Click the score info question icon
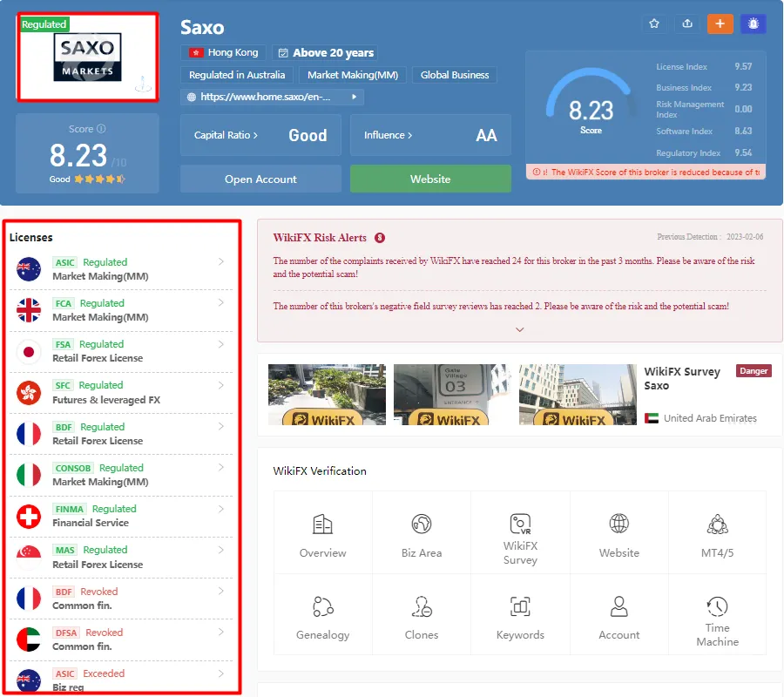The width and height of the screenshot is (784, 697). 101,128
